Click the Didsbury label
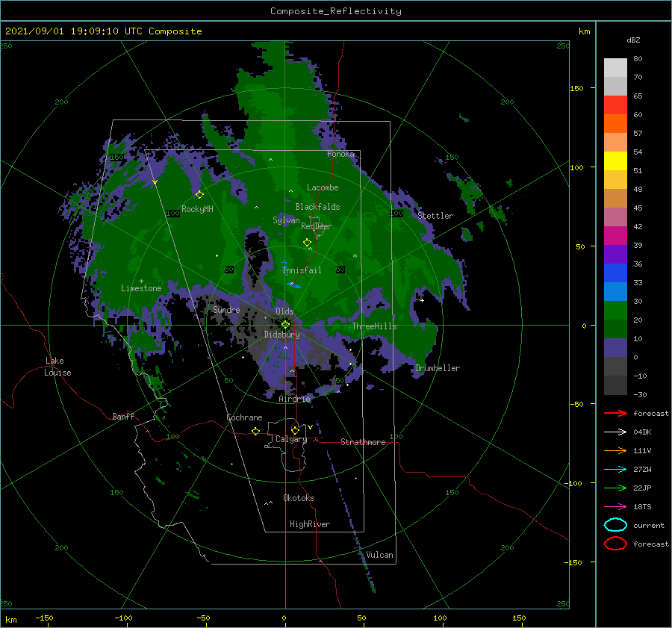 click(282, 335)
